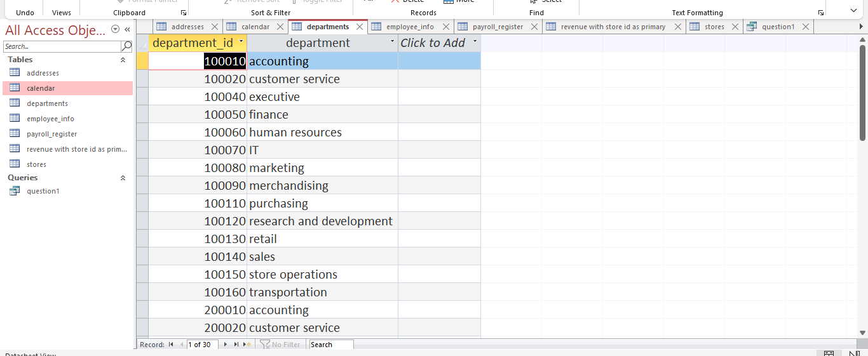
Task: Close the question1 tab
Action: (806, 27)
